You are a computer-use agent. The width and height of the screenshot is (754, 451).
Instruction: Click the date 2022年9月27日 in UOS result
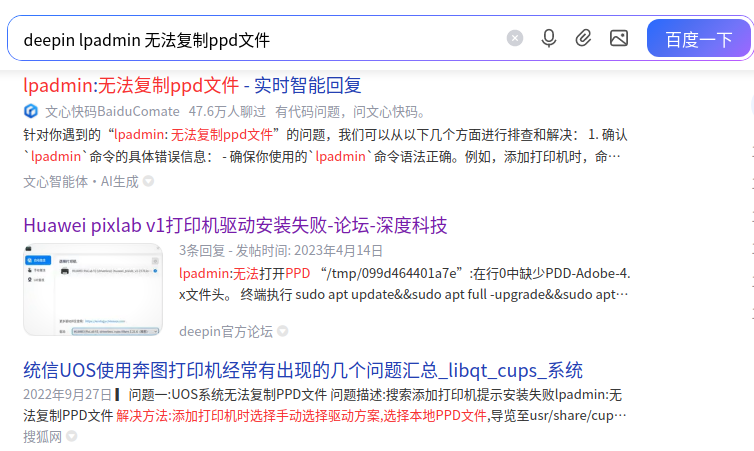[x=67, y=395]
